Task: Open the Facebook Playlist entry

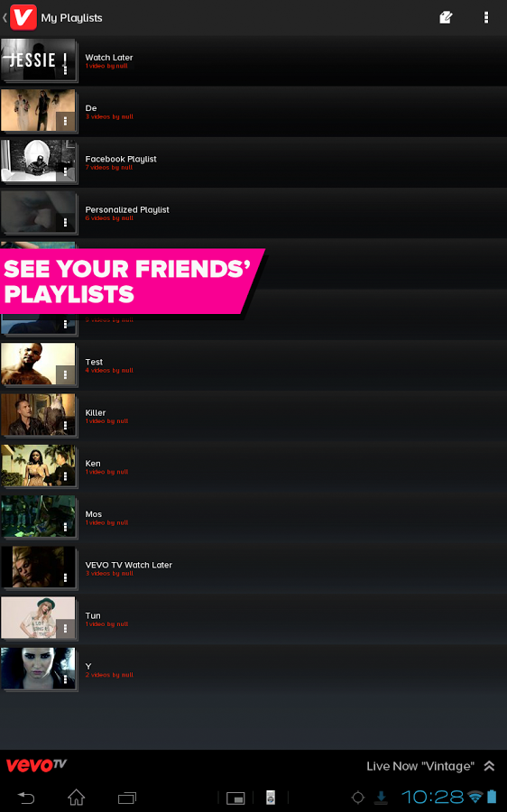Action: pos(253,162)
